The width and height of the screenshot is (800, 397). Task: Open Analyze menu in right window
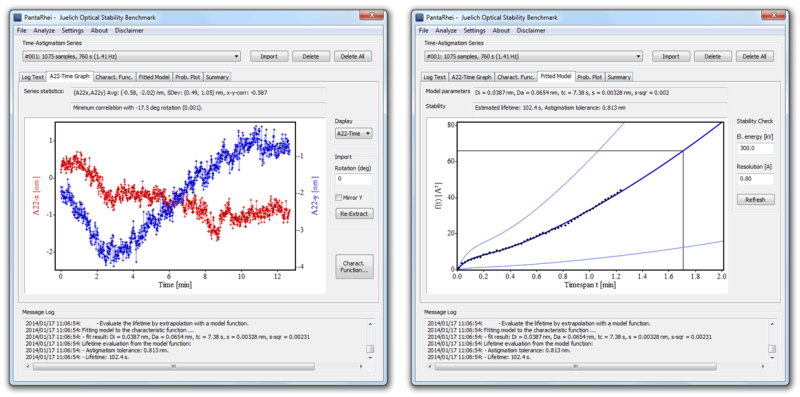tap(446, 31)
